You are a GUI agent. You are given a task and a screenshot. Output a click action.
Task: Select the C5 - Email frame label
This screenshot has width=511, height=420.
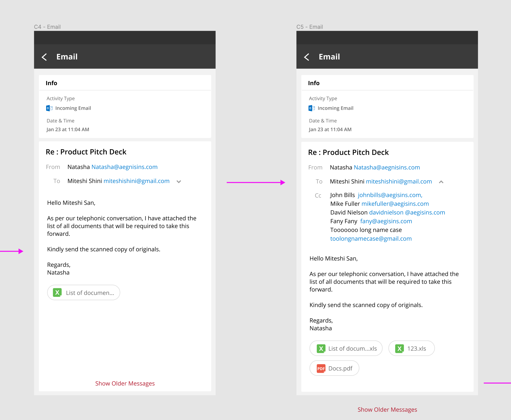tap(310, 27)
